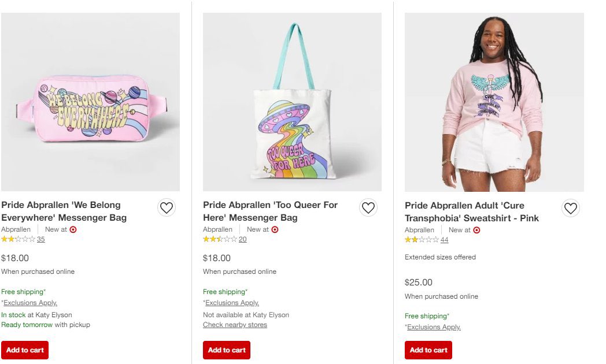
Task: Add 'We Belong Everywhere' bag to cart
Action: click(25, 350)
